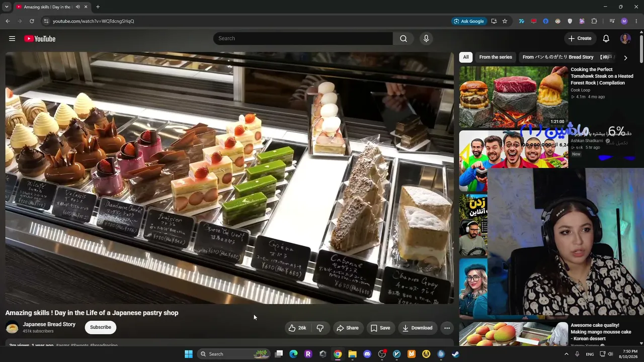Click the YouTube search input field
This screenshot has width=644, height=362.
coord(303,39)
